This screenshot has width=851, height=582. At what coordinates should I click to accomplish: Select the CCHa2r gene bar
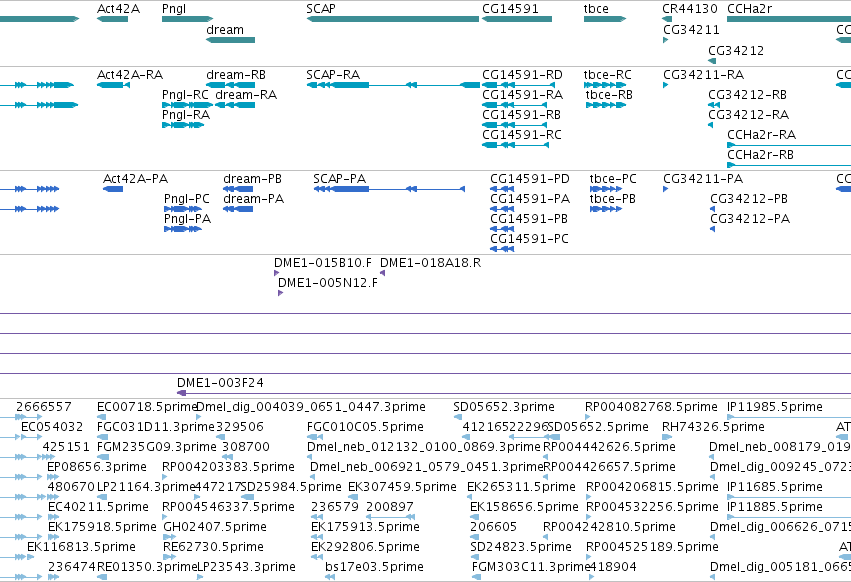[789, 19]
